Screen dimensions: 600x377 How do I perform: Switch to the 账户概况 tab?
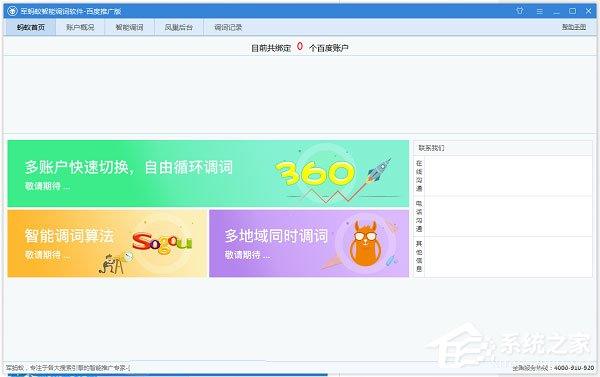pyautogui.click(x=80, y=27)
